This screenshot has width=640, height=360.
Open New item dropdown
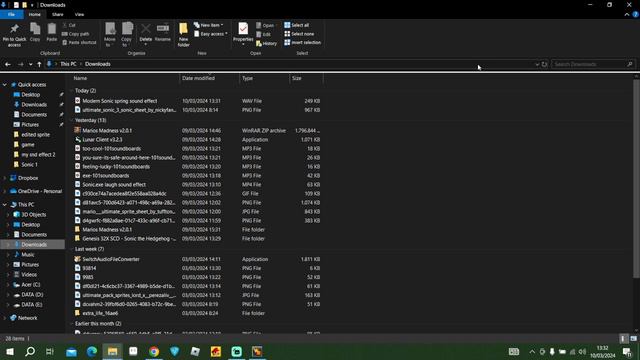(209, 25)
